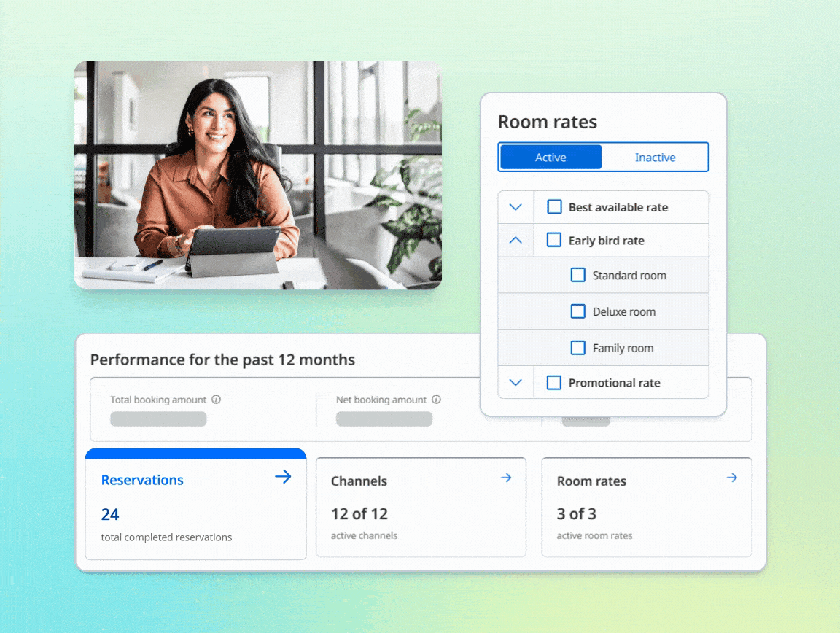840x633 pixels.
Task: Switch to the Inactive room rates tab
Action: [x=655, y=158]
